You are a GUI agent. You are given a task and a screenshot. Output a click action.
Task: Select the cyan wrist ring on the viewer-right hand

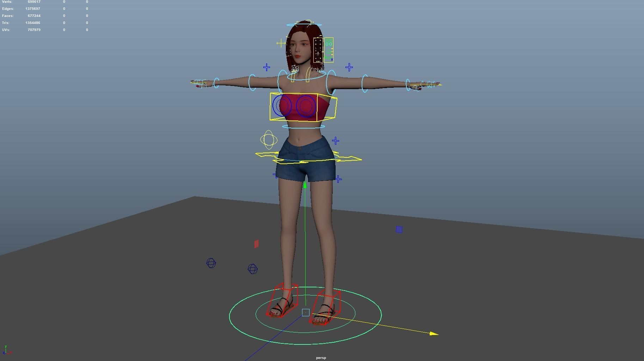coord(408,85)
